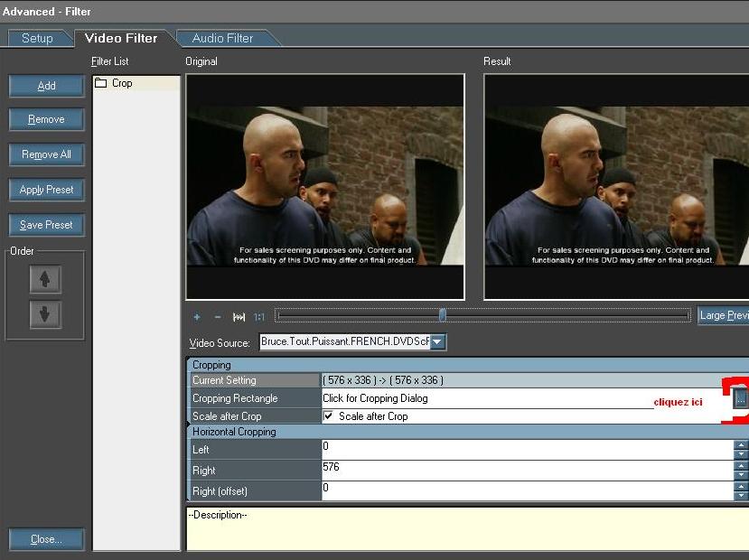Increase the Left cropping value
The height and width of the screenshot is (560, 749).
point(741,445)
